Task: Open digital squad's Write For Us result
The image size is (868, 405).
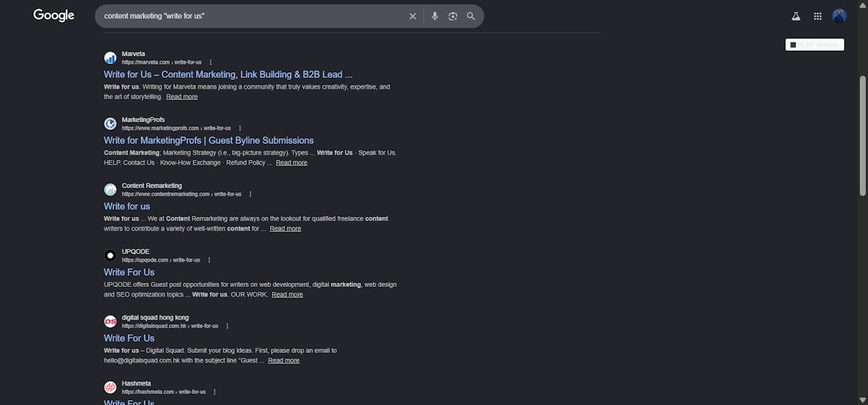Action: (129, 338)
